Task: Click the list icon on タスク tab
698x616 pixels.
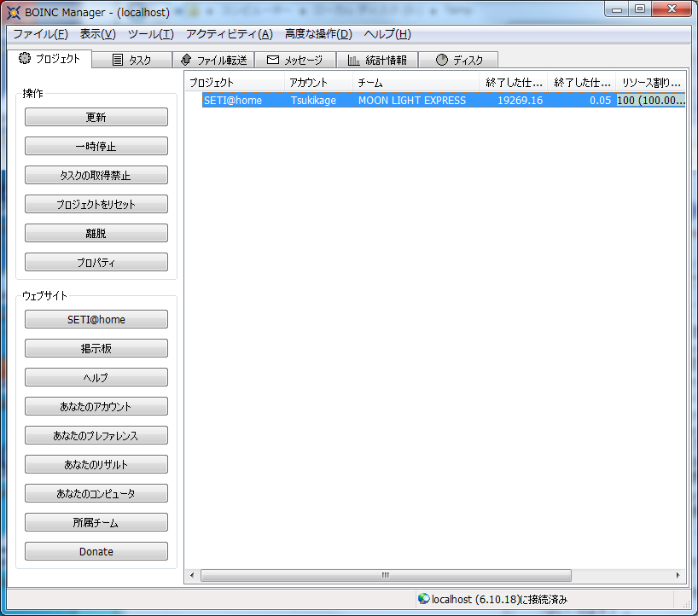Action: [118, 60]
